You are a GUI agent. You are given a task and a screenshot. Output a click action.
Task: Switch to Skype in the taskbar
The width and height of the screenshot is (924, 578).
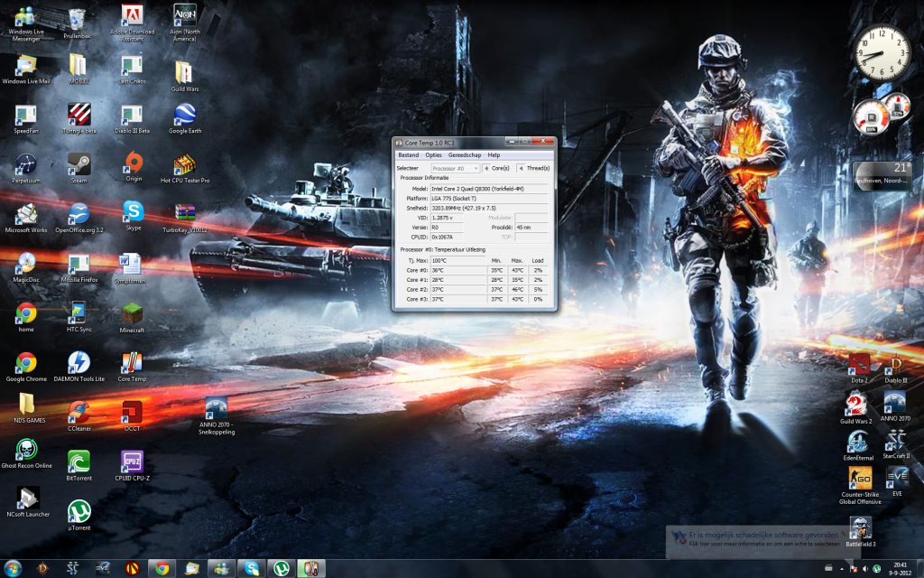(252, 569)
